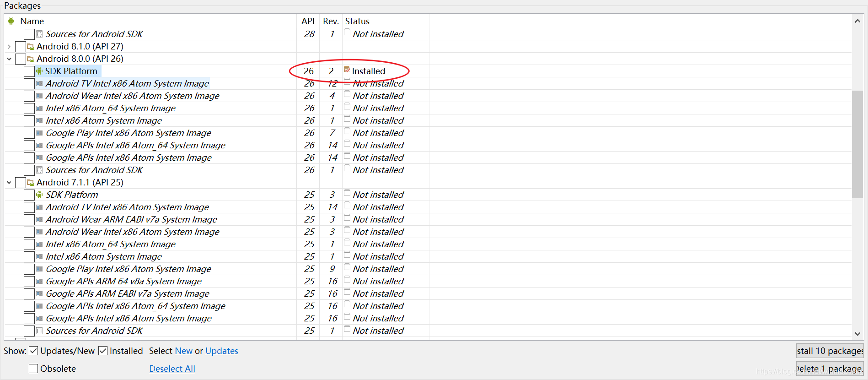Click the Google APIs ARM EABI v7a image icon
The image size is (868, 380).
point(39,293)
